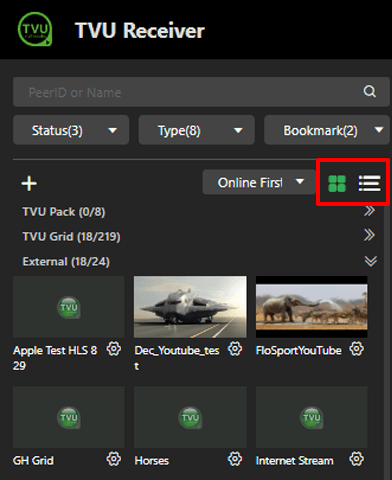
Task: Open settings gear for GH Grid
Action: (x=114, y=459)
